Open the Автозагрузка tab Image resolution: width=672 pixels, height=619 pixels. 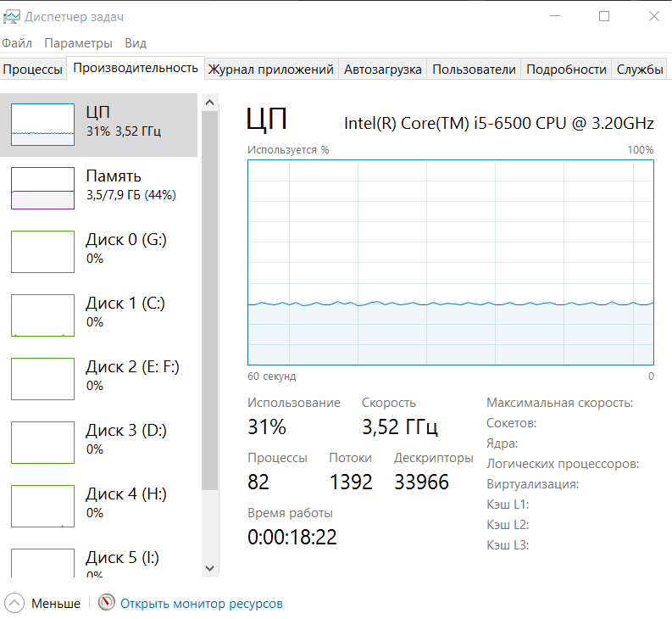tap(383, 69)
